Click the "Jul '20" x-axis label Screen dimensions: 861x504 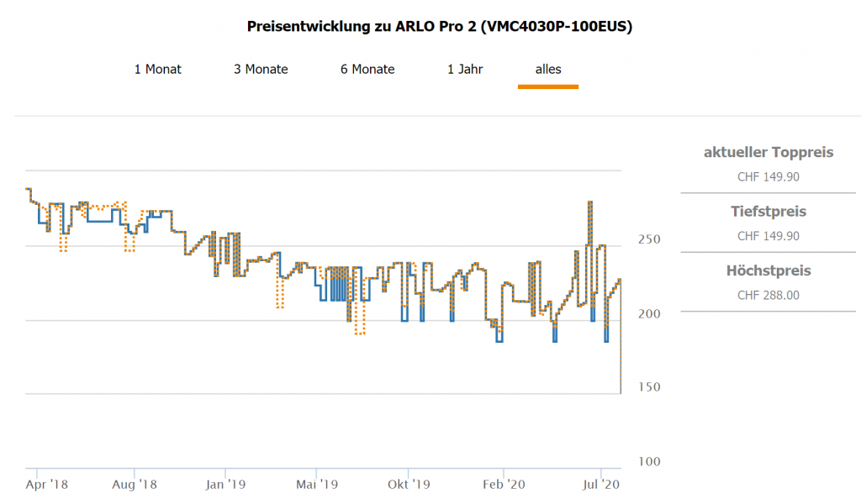coord(601,484)
